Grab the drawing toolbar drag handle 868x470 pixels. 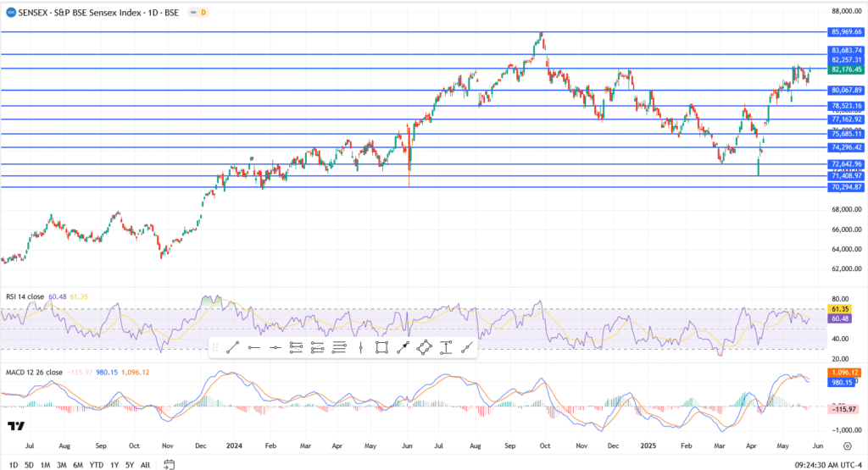point(214,348)
